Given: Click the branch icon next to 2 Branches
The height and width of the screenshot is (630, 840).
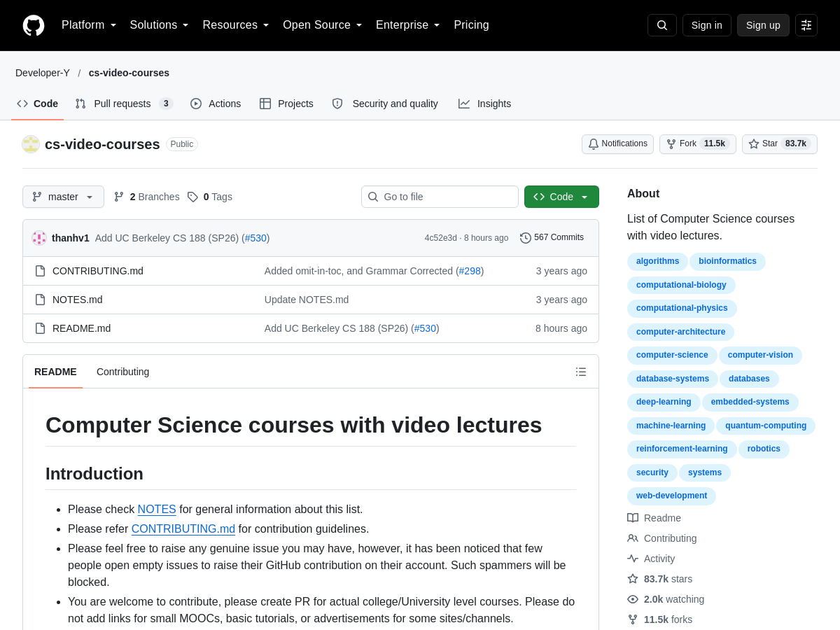Looking at the screenshot, I should pos(119,197).
